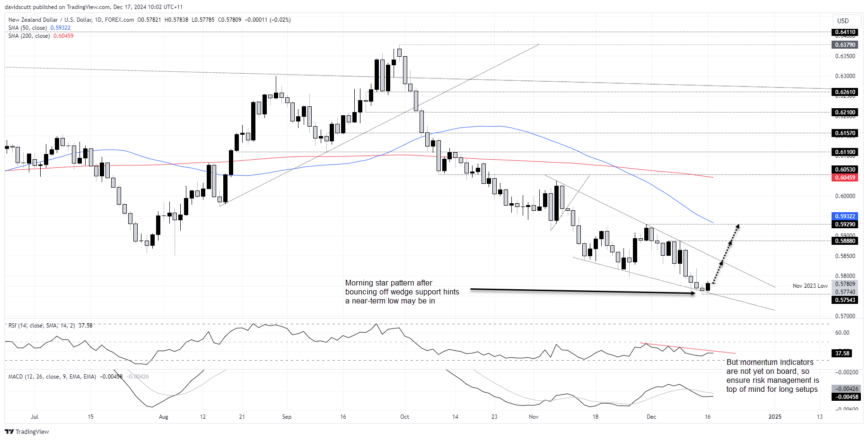Select the 0.60530 price label
Image resolution: width=868 pixels, height=440 pixels.
tap(845, 170)
